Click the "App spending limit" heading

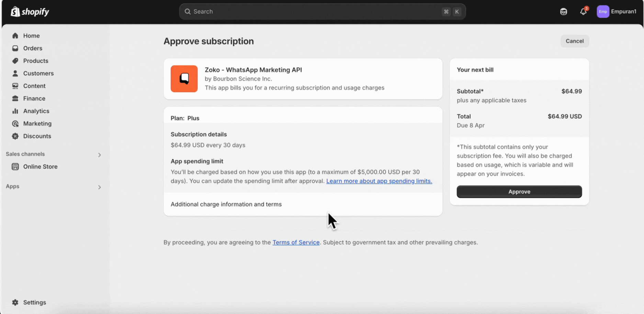pyautogui.click(x=197, y=161)
